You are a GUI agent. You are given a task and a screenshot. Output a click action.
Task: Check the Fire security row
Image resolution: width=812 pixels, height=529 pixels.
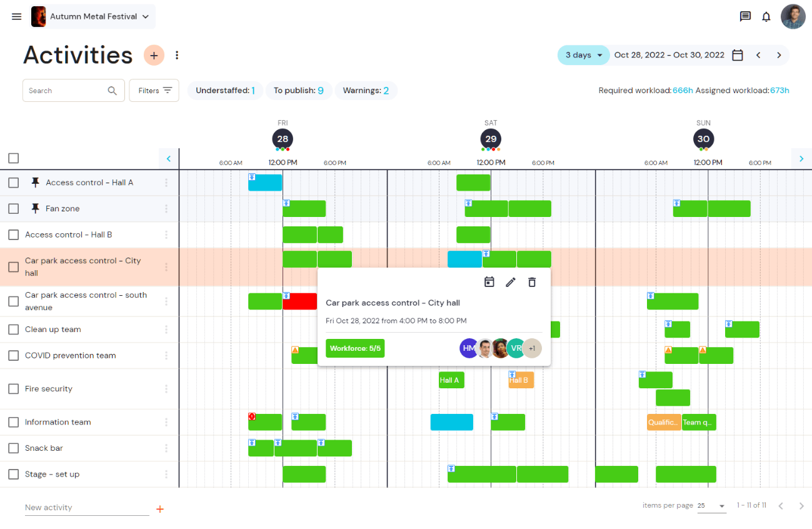coord(14,389)
